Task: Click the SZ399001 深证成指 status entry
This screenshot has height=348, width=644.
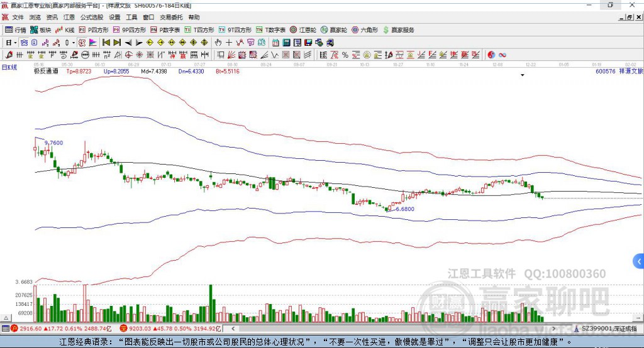Action: 606,329
